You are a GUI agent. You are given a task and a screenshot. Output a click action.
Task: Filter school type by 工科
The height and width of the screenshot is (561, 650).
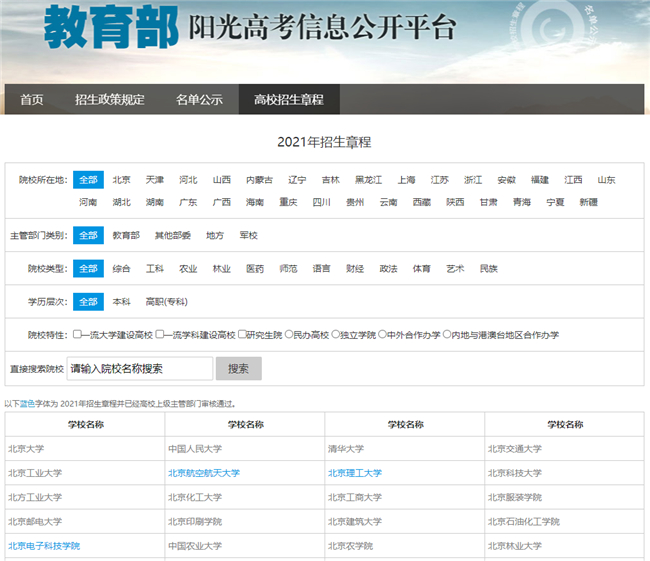[155, 269]
